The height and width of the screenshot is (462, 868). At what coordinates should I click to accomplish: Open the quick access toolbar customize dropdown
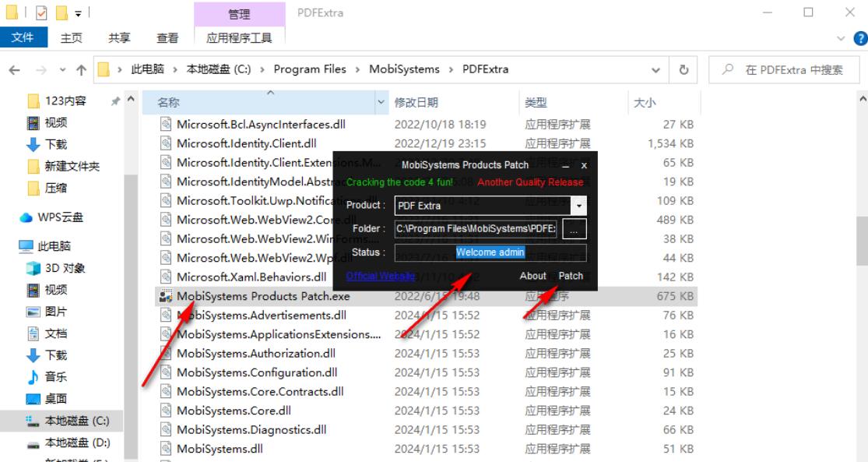pyautogui.click(x=78, y=12)
